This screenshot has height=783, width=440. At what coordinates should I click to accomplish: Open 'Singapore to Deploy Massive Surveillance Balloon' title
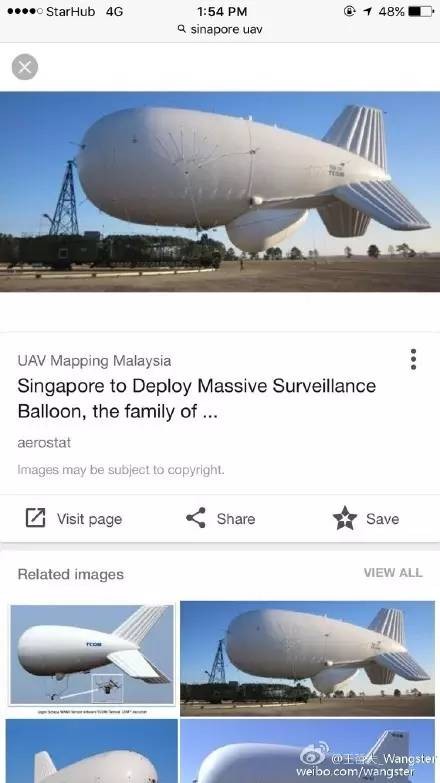point(196,398)
